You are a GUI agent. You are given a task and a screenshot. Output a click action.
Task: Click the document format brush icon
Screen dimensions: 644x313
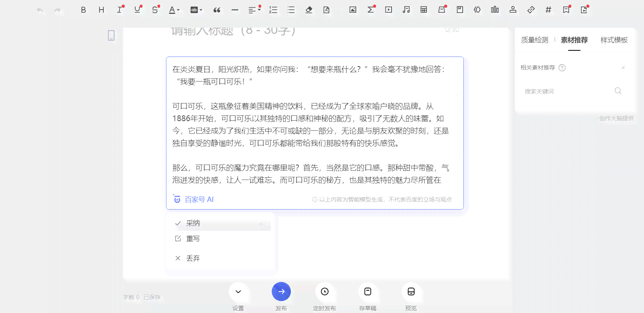[326, 10]
